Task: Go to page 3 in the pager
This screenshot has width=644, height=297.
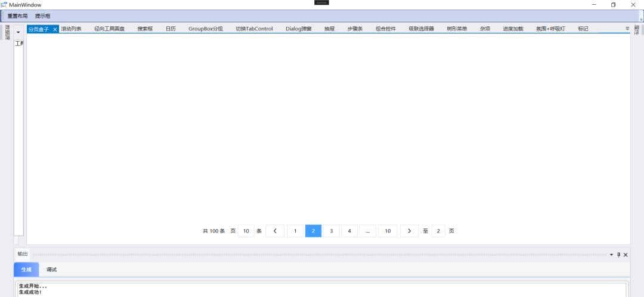Action: (x=332, y=231)
